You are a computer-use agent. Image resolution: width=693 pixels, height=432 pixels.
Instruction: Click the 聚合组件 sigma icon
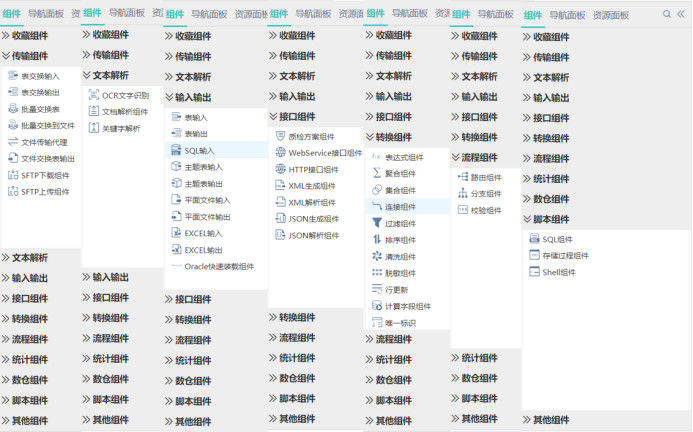pyautogui.click(x=377, y=173)
